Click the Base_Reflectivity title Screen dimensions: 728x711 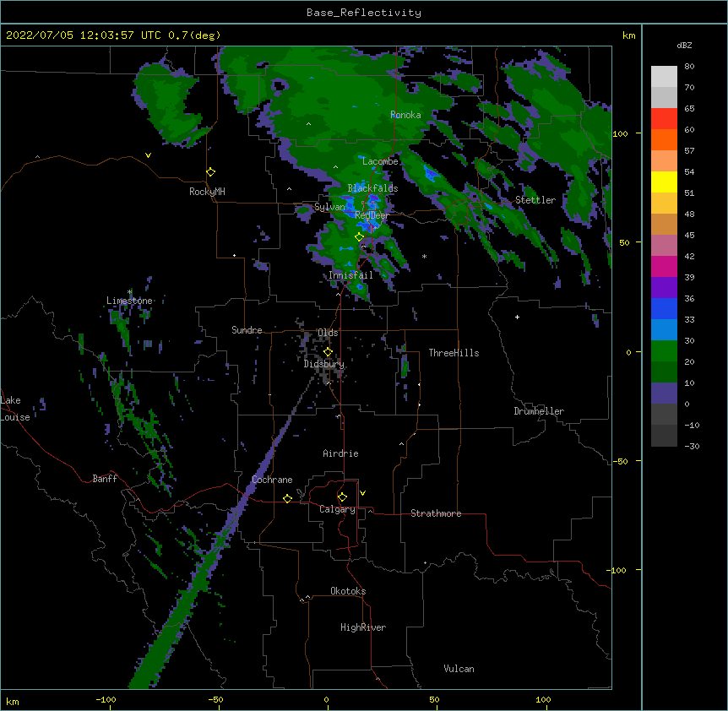(364, 13)
